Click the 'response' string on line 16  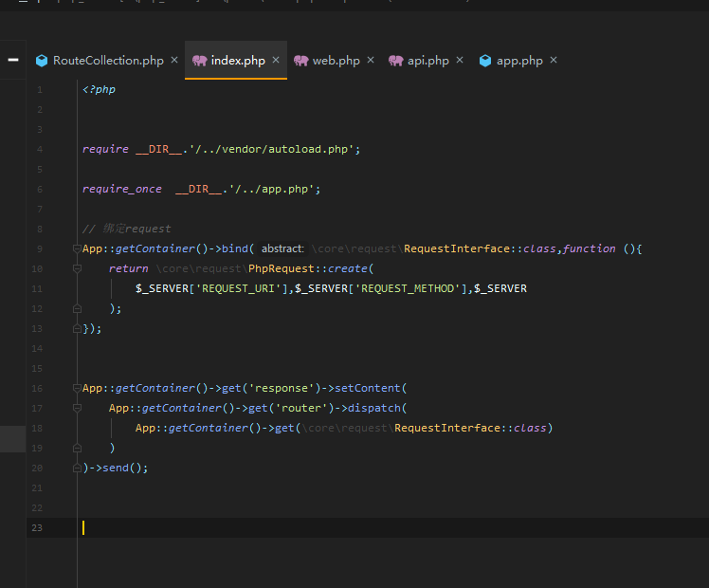[282, 388]
